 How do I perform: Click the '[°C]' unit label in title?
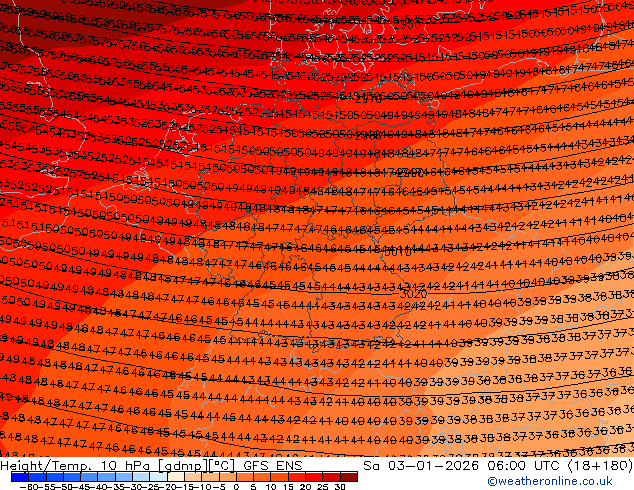coord(222,466)
